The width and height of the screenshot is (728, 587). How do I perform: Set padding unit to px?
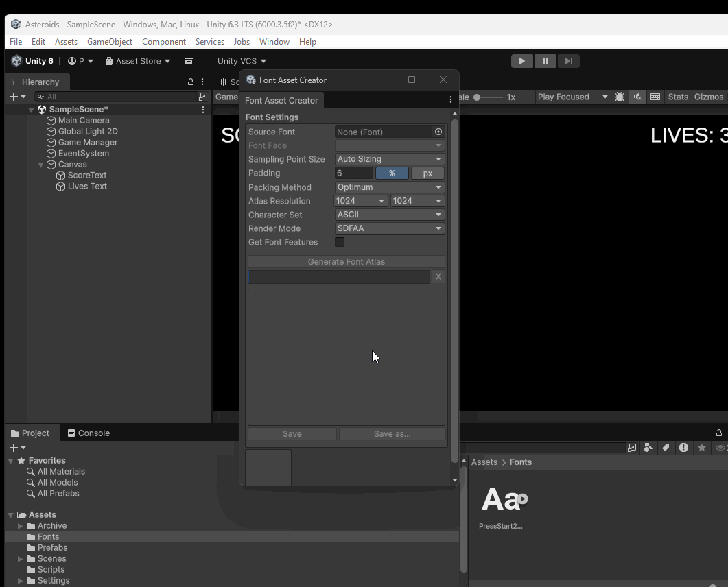(x=427, y=173)
